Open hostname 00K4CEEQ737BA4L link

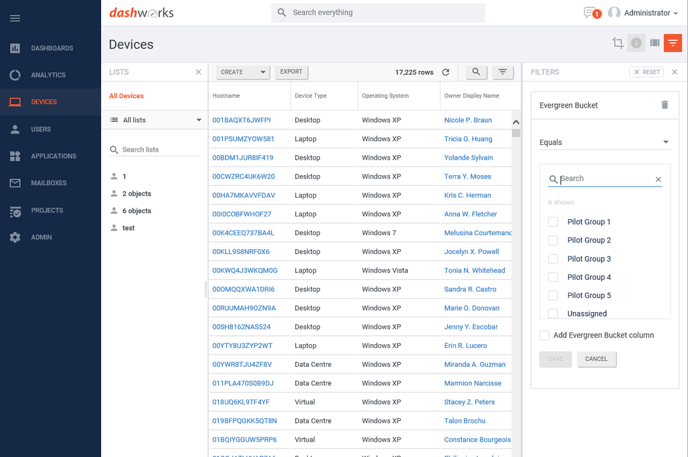click(x=243, y=233)
